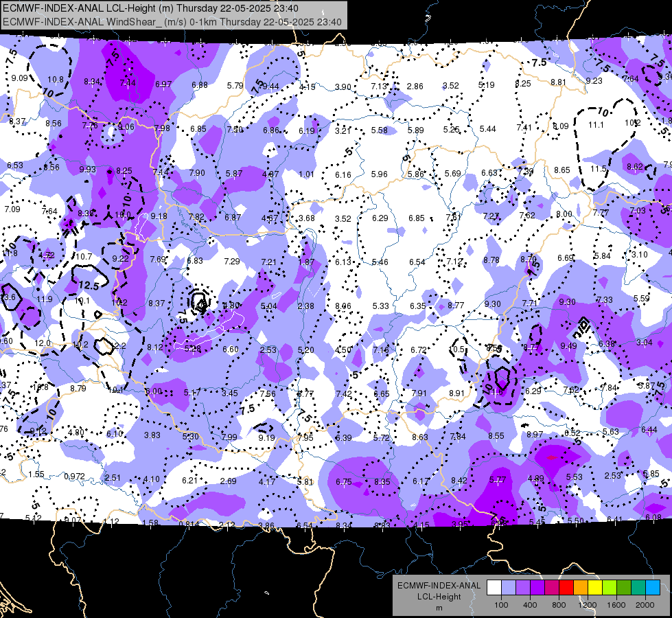This screenshot has width=672, height=618.
Task: Click the wind shear value '5.77'
Action: point(498,479)
